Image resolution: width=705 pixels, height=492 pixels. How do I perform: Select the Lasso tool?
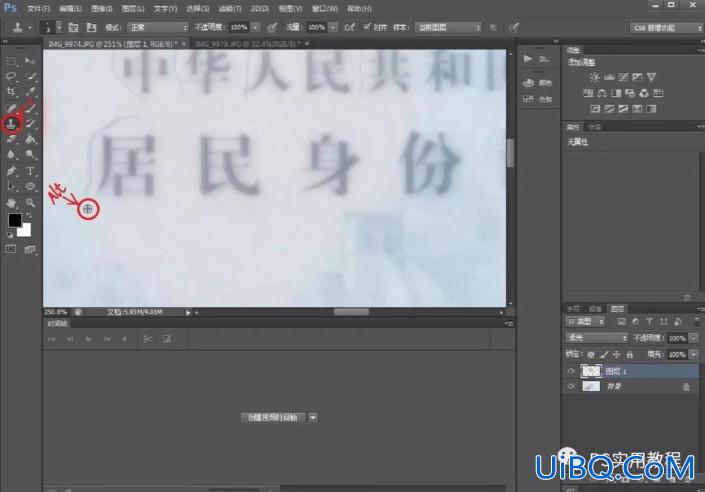click(11, 76)
